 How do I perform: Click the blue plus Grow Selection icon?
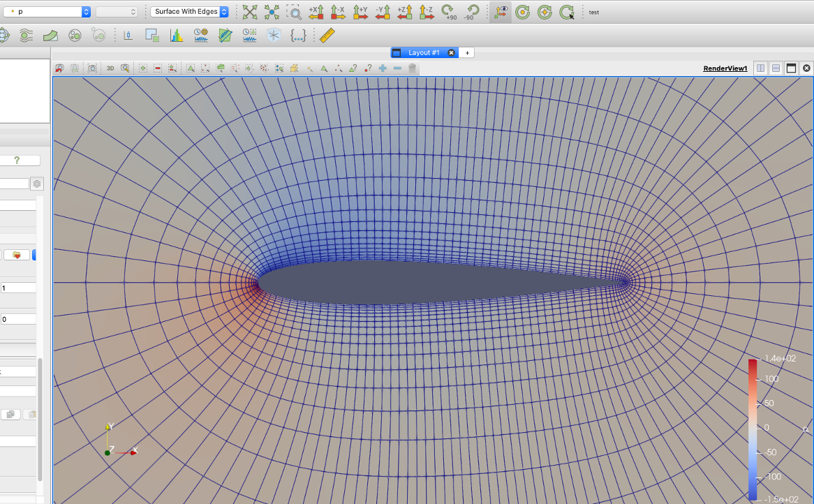383,68
